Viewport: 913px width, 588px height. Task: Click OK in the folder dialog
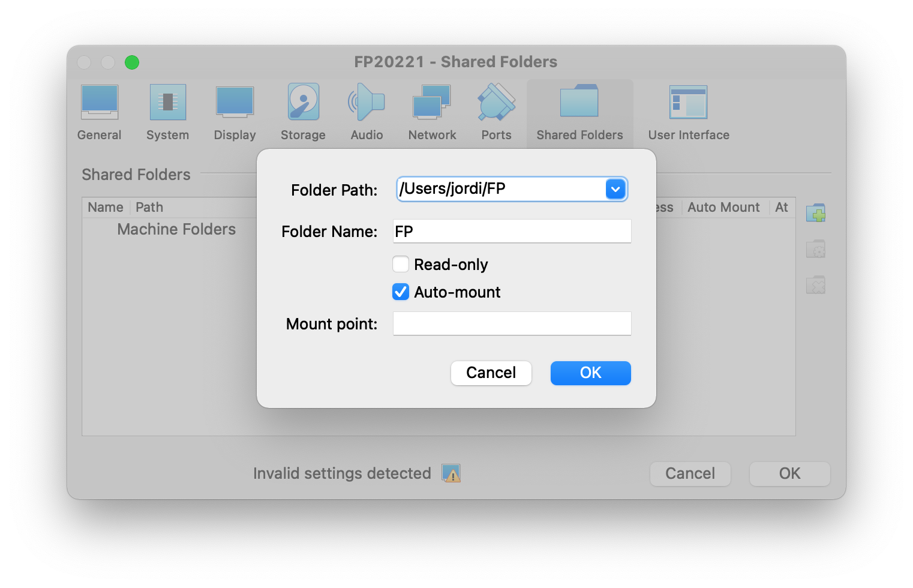[x=590, y=373]
